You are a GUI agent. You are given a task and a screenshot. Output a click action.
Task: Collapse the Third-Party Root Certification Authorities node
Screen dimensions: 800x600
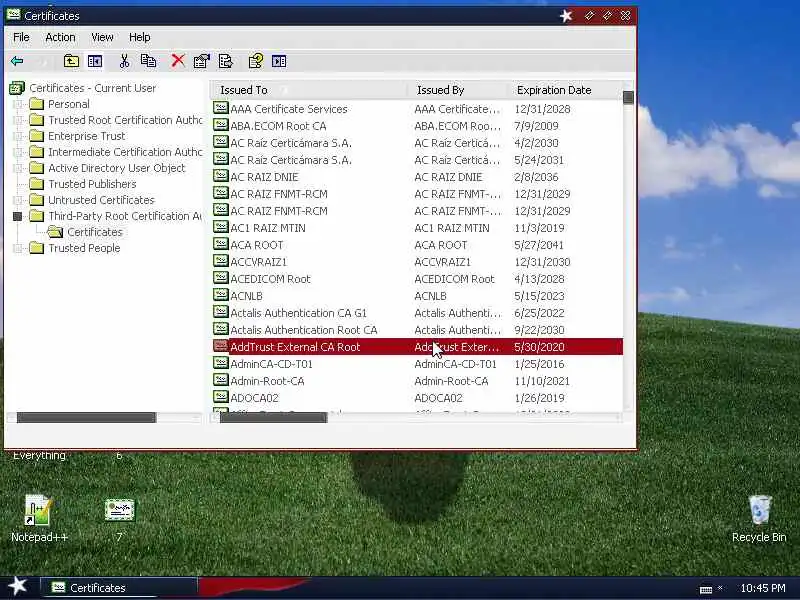pos(18,216)
